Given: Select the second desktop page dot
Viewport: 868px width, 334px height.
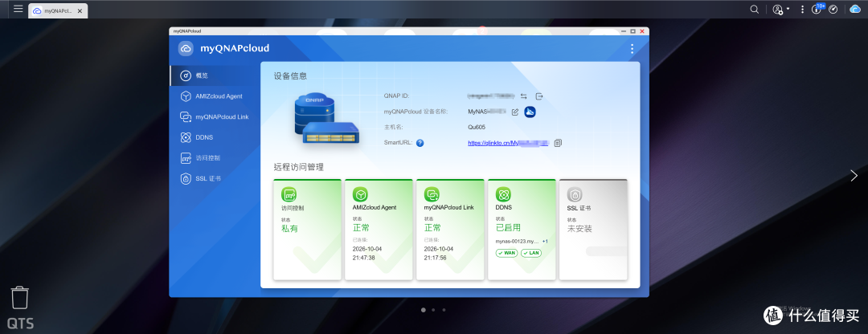Looking at the screenshot, I should click(433, 310).
